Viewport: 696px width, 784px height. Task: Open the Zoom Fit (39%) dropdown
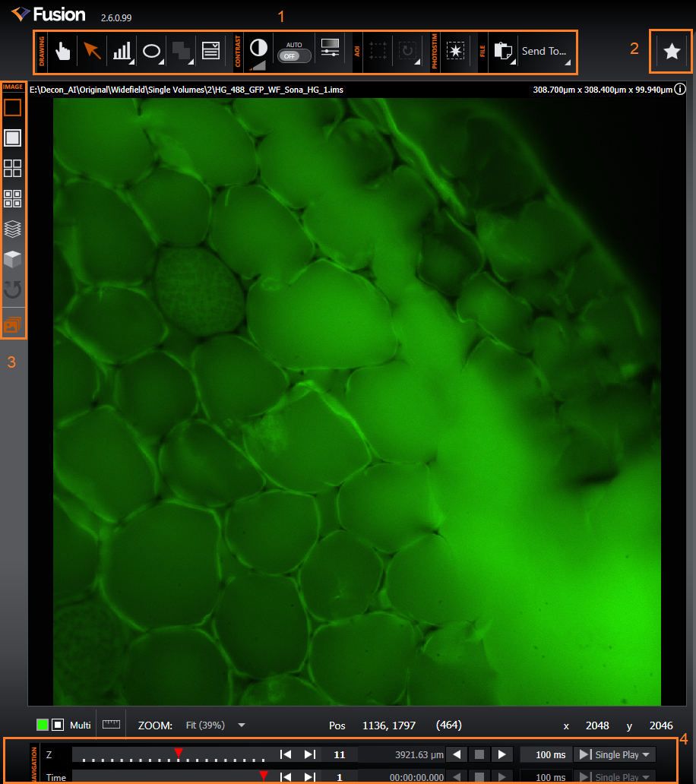pos(216,725)
